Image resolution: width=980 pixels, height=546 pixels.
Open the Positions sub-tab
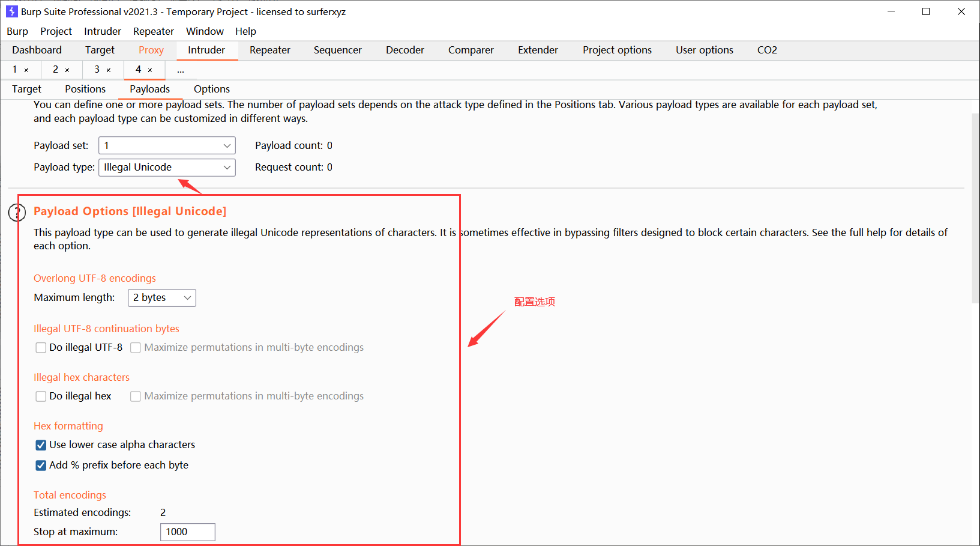[x=85, y=89]
